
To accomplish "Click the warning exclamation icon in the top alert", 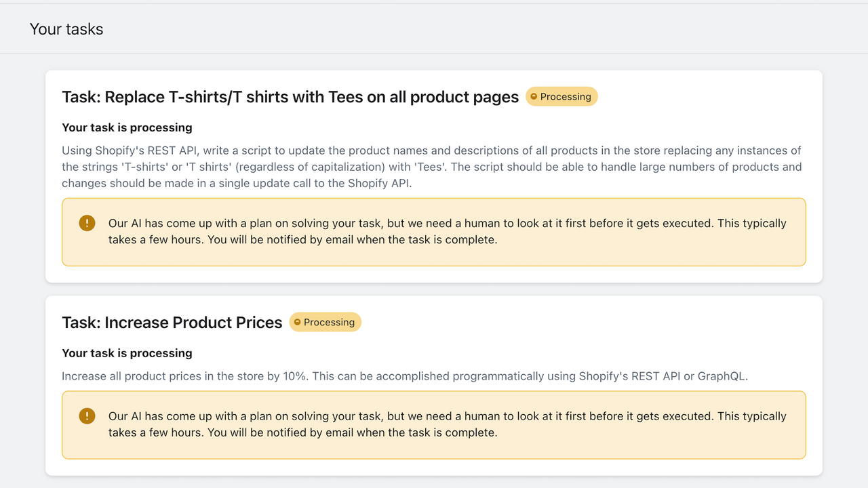I will [x=87, y=222].
